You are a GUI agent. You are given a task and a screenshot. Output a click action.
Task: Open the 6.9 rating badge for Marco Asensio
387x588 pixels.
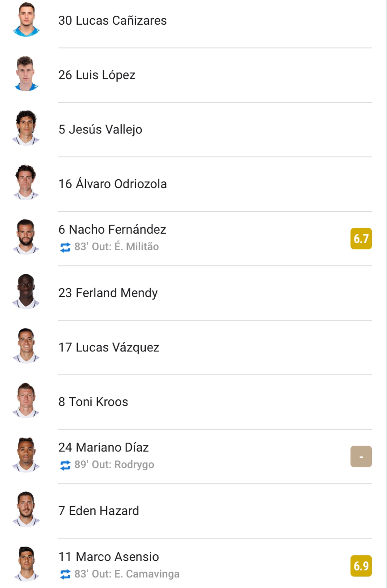tap(361, 566)
